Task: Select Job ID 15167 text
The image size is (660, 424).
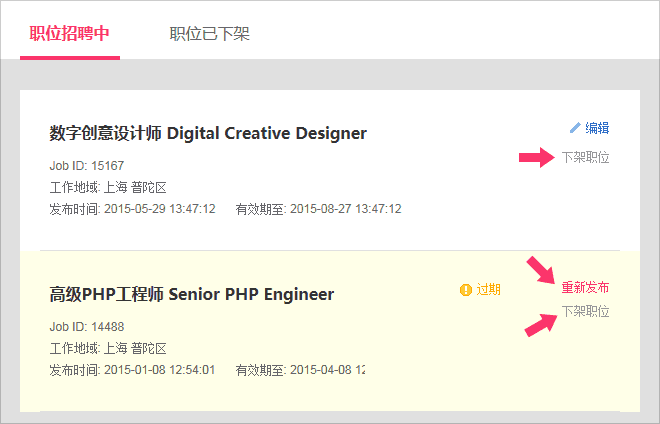Action: tap(87, 165)
